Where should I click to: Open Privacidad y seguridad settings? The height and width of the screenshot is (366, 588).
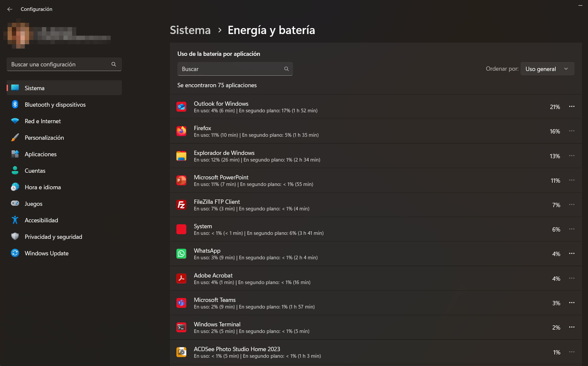(64, 237)
